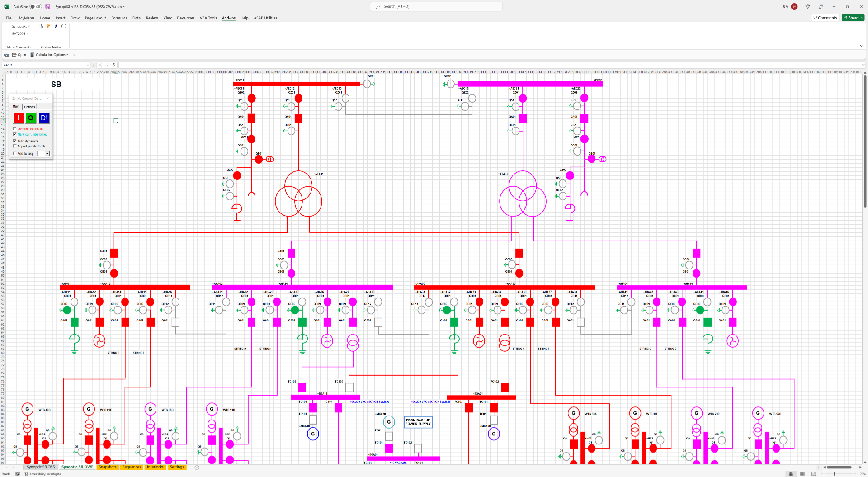Collapse the ribbon with the chevron
This screenshot has height=477, width=868.
(x=861, y=46)
